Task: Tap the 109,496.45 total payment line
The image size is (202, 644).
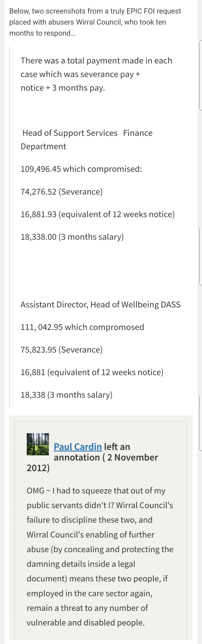Action: click(81, 169)
